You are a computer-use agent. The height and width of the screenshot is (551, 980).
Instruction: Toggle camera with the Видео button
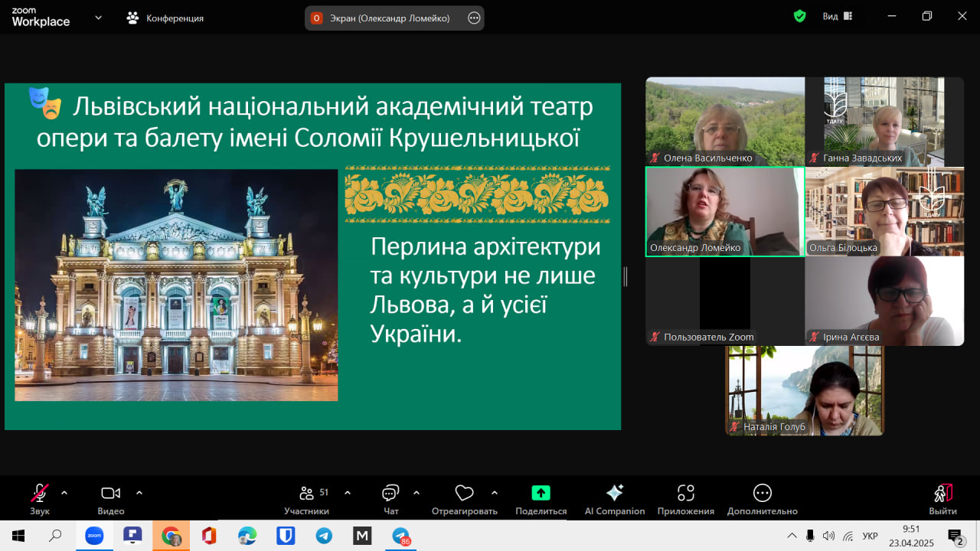[111, 494]
